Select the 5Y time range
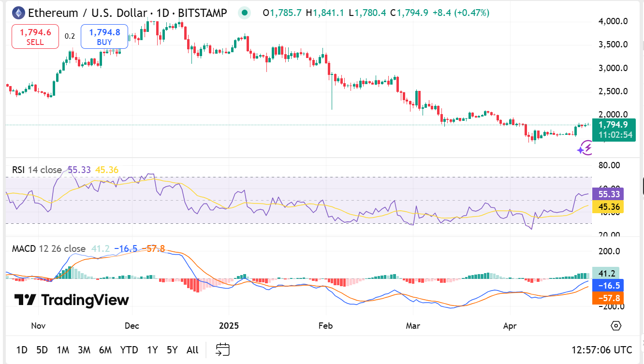Viewport: 644px width, 364px height. tap(172, 350)
